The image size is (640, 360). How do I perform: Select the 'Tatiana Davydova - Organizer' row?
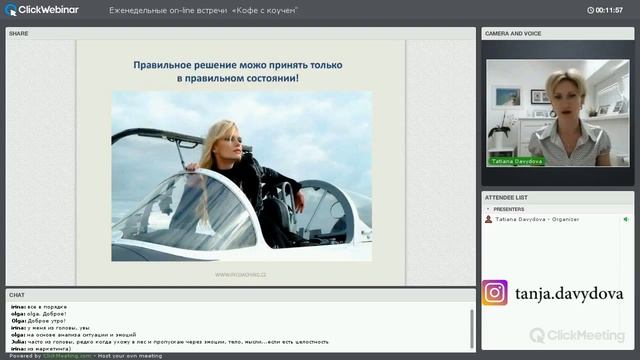click(557, 220)
